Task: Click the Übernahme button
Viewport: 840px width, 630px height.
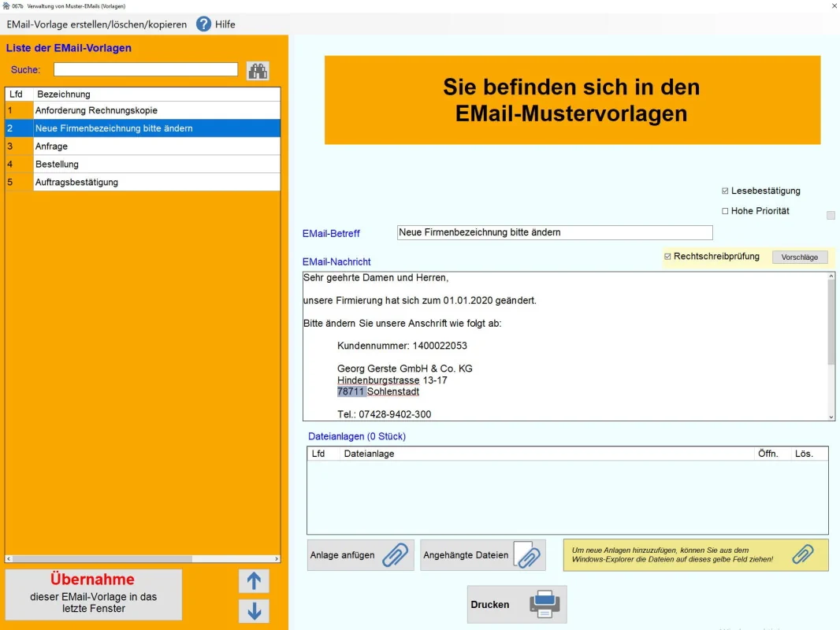Action: (94, 595)
